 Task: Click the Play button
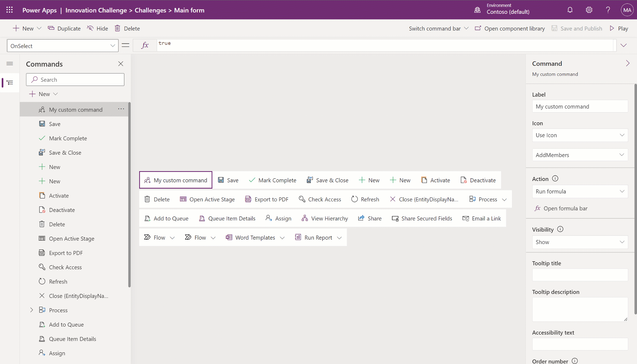coord(619,29)
